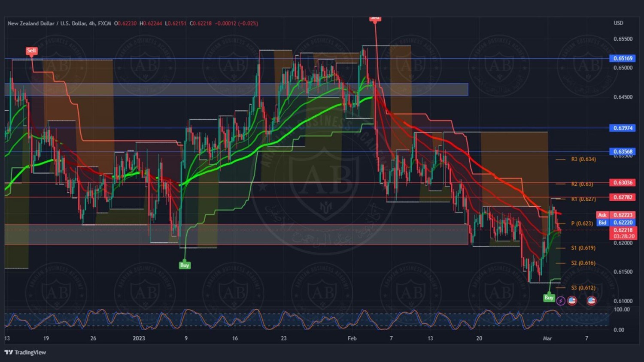This screenshot has width=644, height=362.
Task: Click the oscillator 100.00 scale label
Action: coord(622,310)
